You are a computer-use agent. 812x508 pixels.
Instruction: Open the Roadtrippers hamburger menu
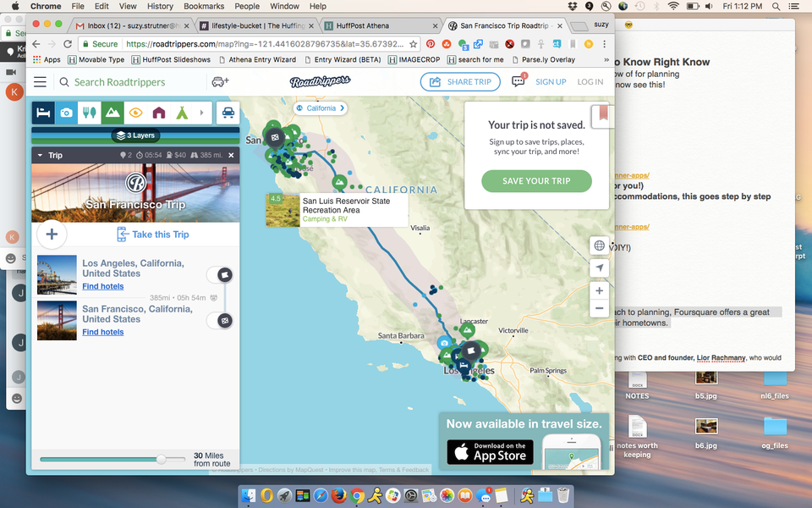point(40,82)
